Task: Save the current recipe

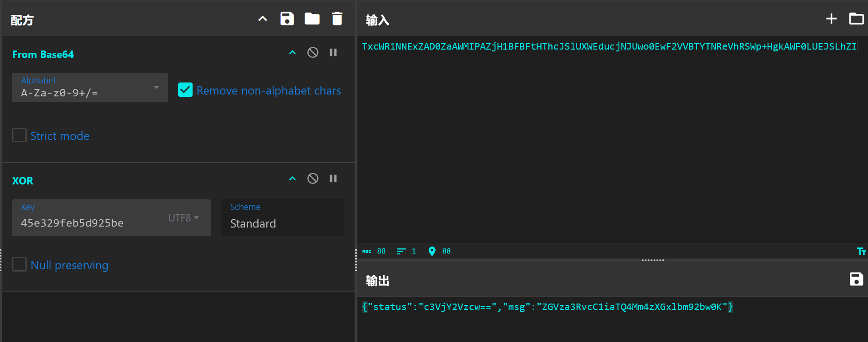Action: point(287,19)
